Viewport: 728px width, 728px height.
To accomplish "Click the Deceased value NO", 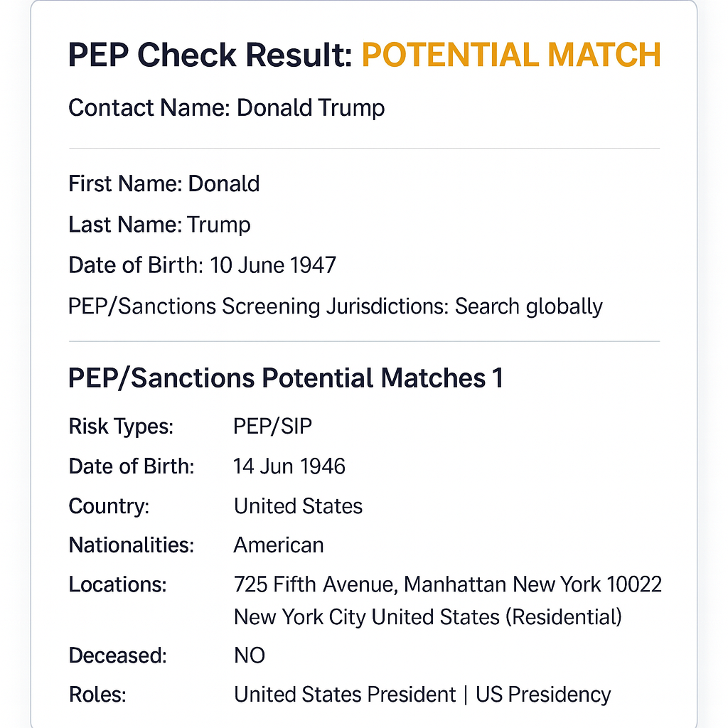I will click(249, 655).
